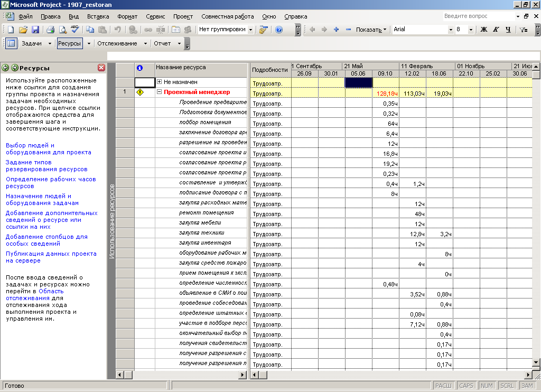The width and height of the screenshot is (541, 392).
Task: Apply underline formatting Ч
Action: click(508, 30)
